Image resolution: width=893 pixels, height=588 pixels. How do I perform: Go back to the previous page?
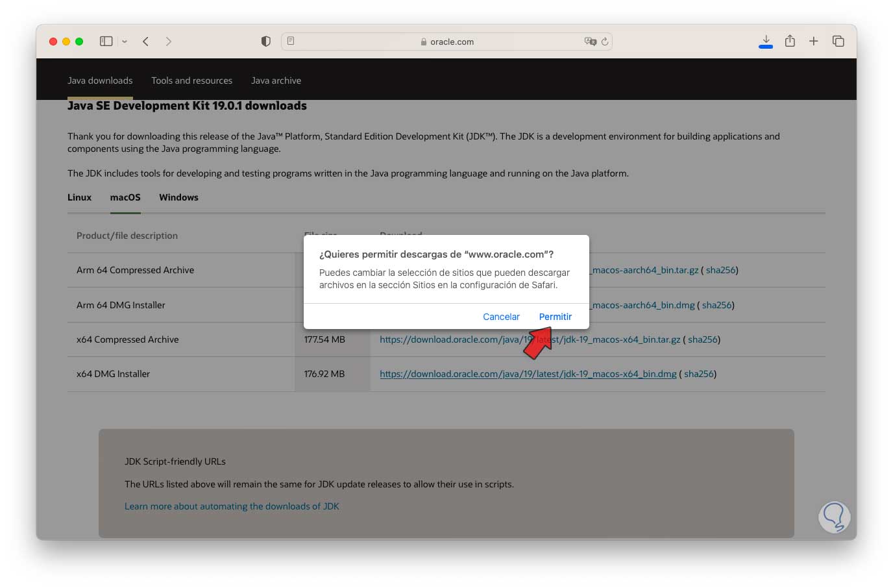146,42
